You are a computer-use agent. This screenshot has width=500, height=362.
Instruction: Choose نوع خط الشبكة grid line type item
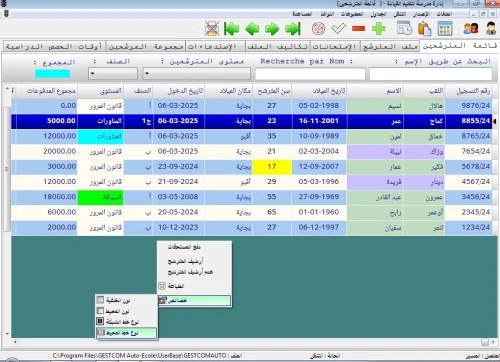pos(126,322)
